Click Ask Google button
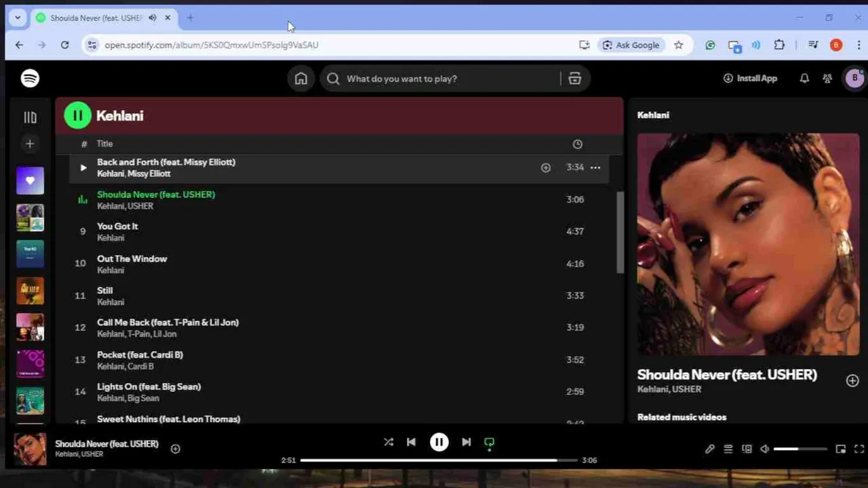 click(631, 45)
